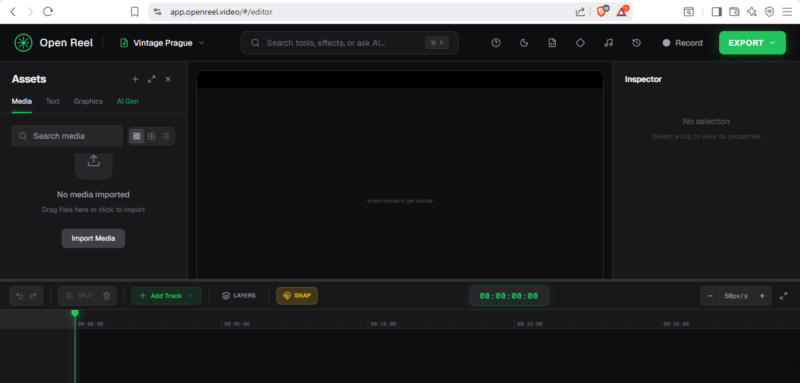
Task: Click the 00:10:00 ruler mark
Action: 383,324
